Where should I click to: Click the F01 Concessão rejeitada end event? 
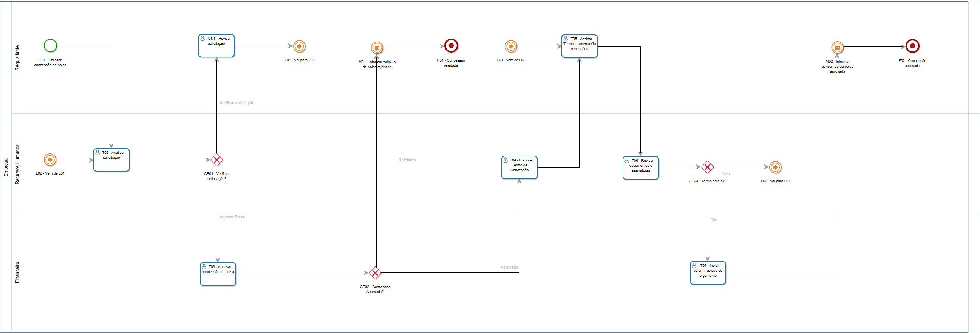[451, 46]
